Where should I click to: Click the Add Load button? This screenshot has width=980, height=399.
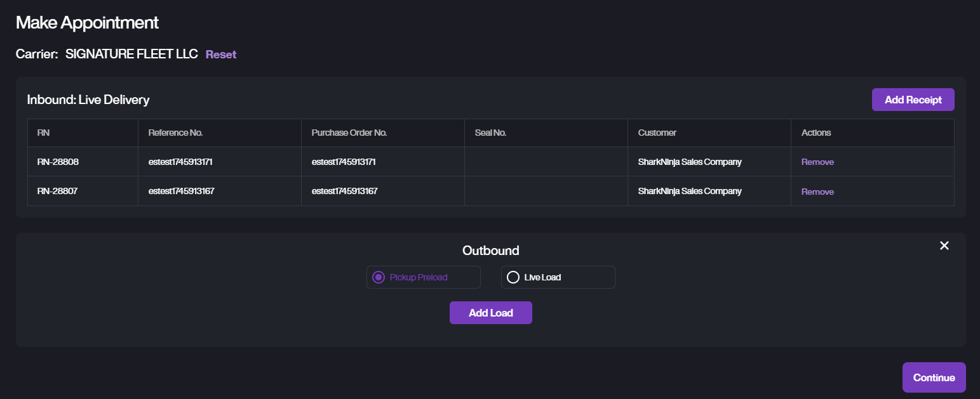pos(490,313)
